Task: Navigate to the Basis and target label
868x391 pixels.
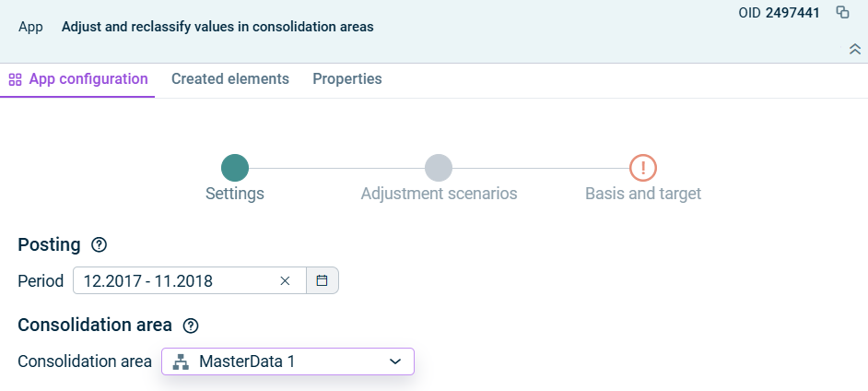Action: (x=643, y=194)
